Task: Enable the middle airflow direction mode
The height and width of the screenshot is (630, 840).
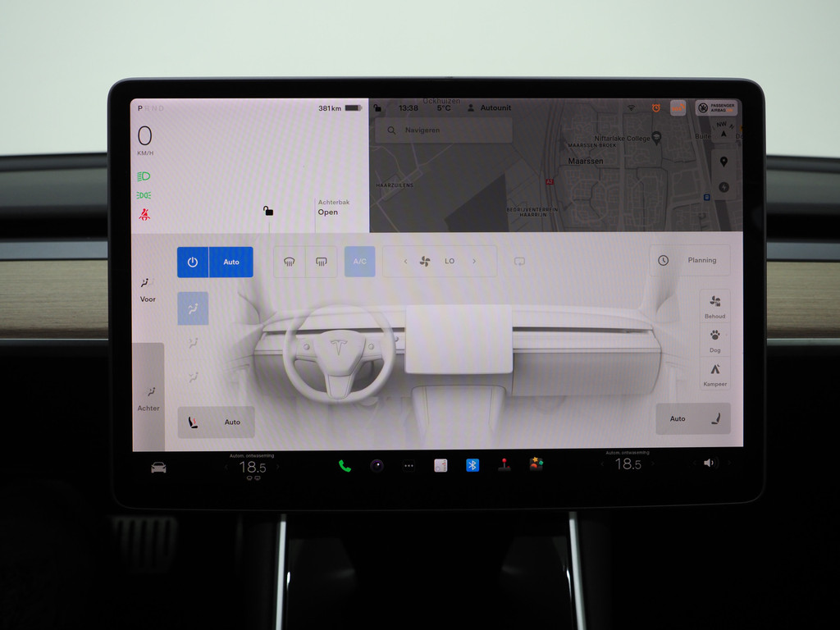Action: (193, 343)
